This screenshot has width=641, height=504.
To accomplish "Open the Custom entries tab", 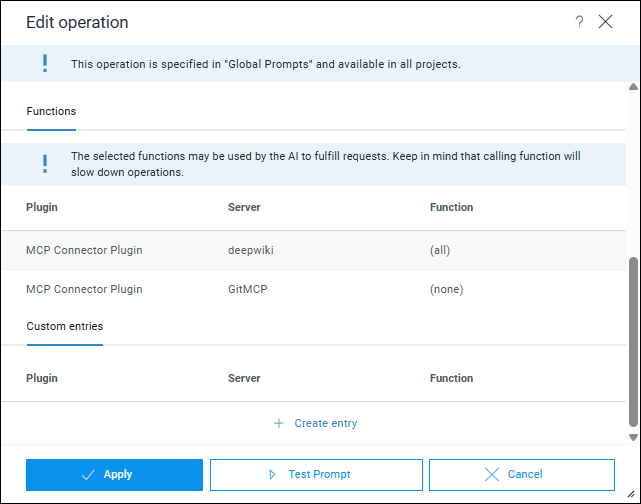I will (x=64, y=326).
